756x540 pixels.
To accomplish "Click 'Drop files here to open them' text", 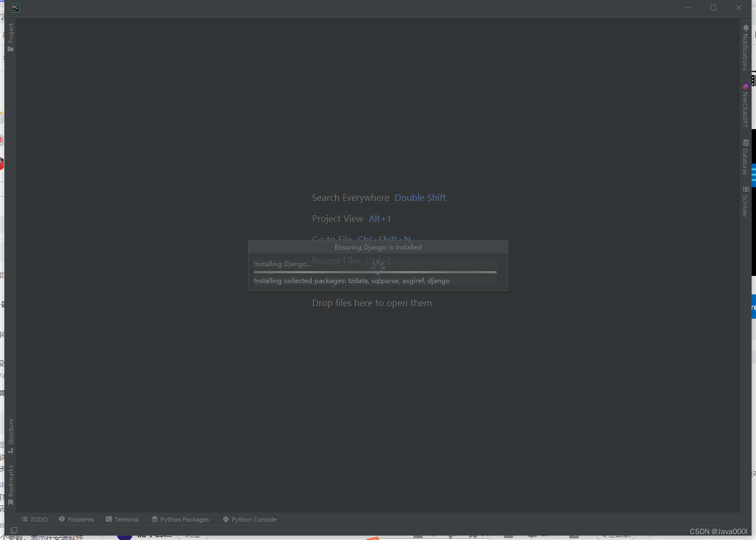I will 372,303.
